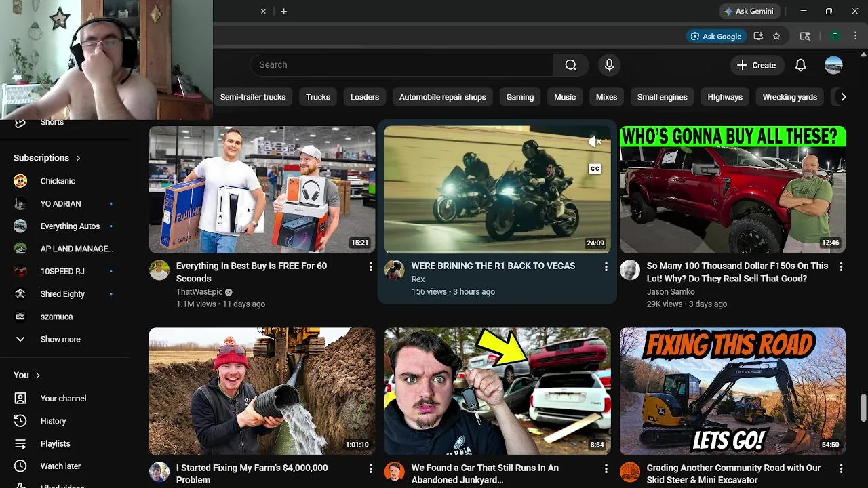Click the Ask Gemini button
The width and height of the screenshot is (868, 488).
[x=751, y=11]
